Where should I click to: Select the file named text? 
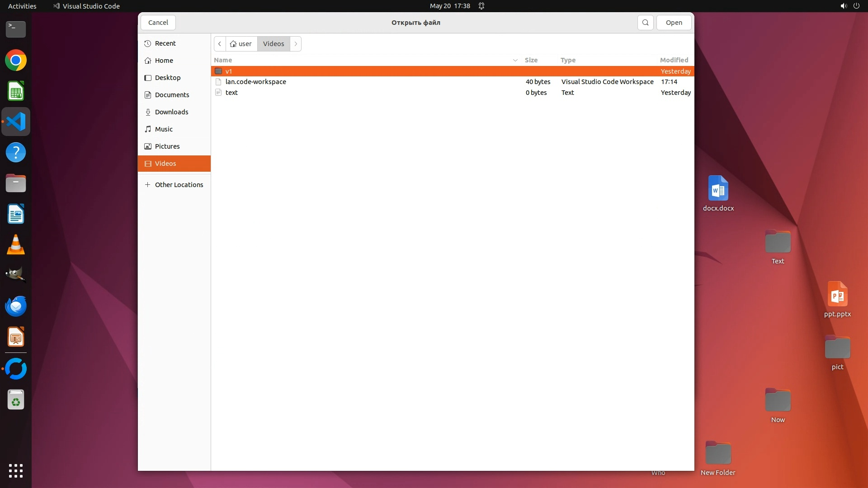coord(231,93)
